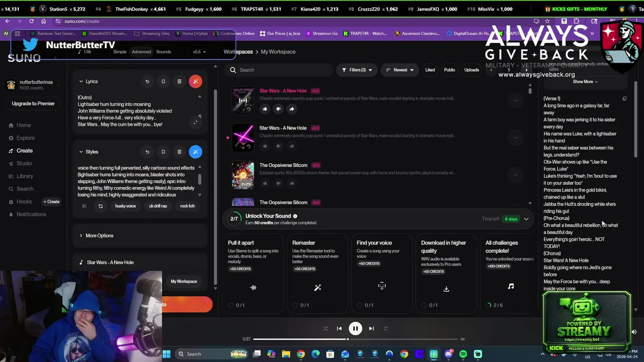Open more options for The Oopsiverse Sitcom song
644x362 pixels.
click(x=515, y=175)
